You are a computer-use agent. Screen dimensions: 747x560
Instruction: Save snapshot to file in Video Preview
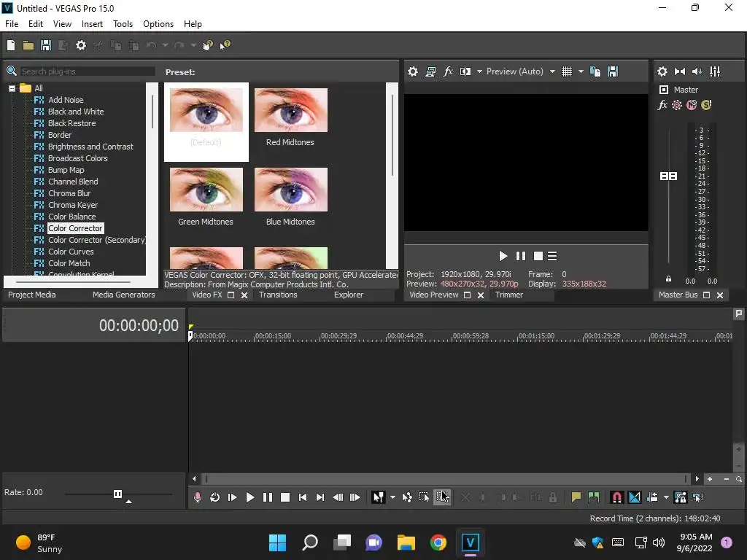pyautogui.click(x=613, y=71)
